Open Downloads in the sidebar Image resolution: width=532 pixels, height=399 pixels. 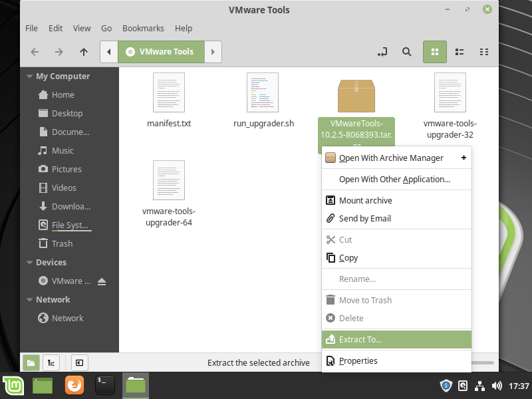[70, 207]
